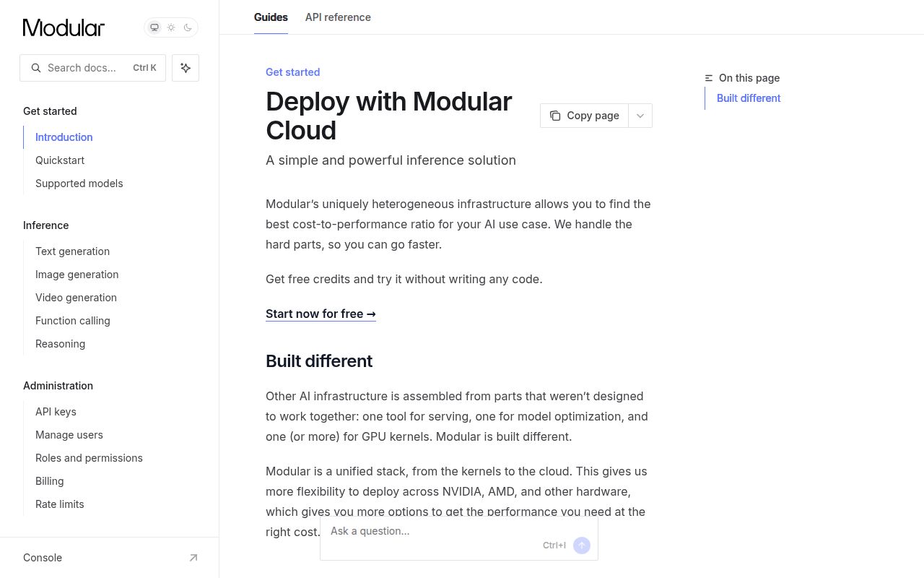This screenshot has height=578, width=924.
Task: Click the Built different section heading
Action: (319, 361)
